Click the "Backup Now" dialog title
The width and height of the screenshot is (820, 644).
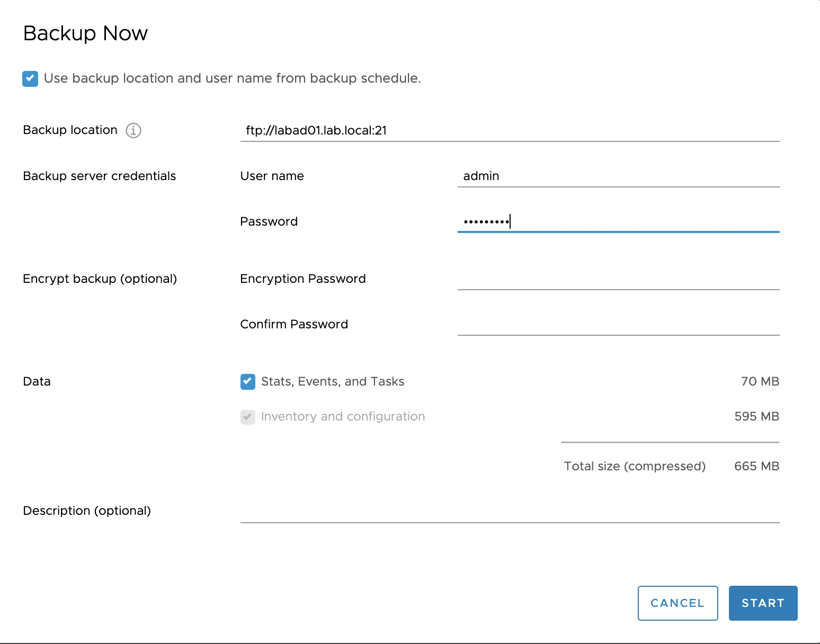coord(85,33)
